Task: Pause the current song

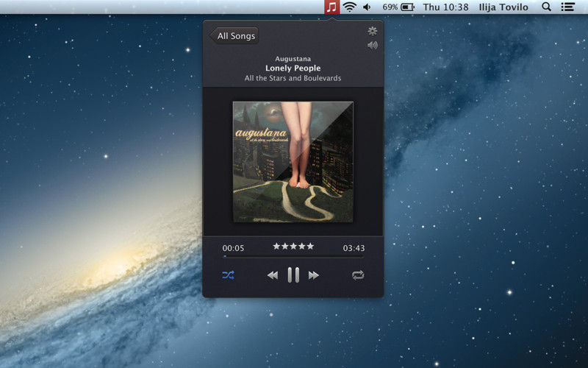Action: [x=293, y=275]
